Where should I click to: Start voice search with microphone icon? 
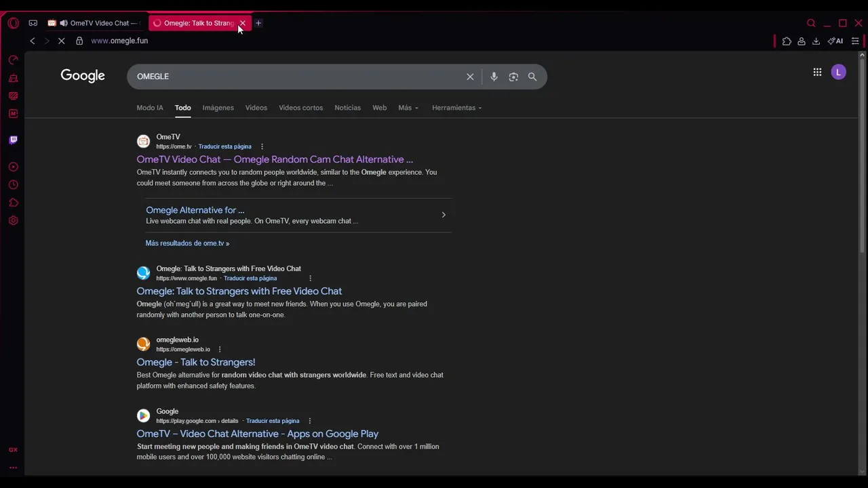[x=494, y=77]
